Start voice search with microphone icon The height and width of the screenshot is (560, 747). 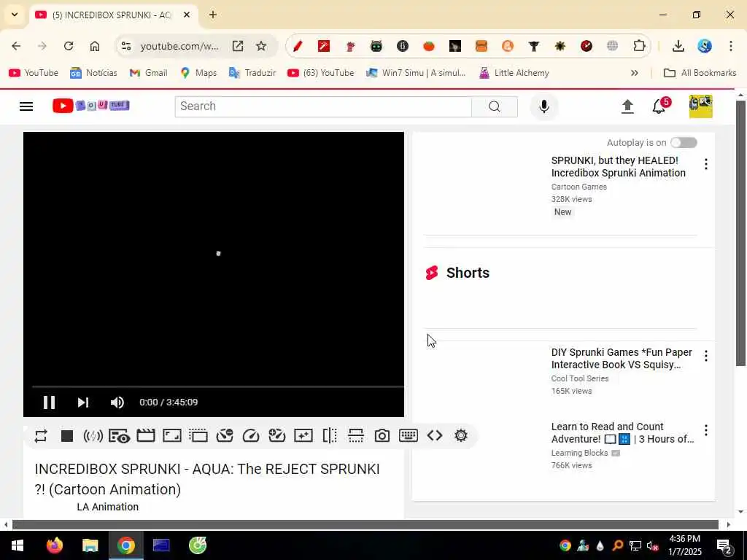pos(544,106)
